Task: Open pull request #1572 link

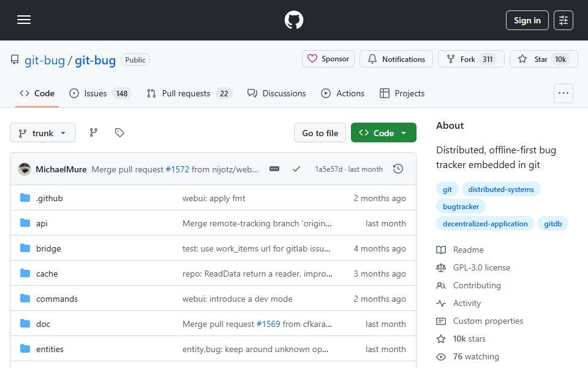Action: [178, 169]
